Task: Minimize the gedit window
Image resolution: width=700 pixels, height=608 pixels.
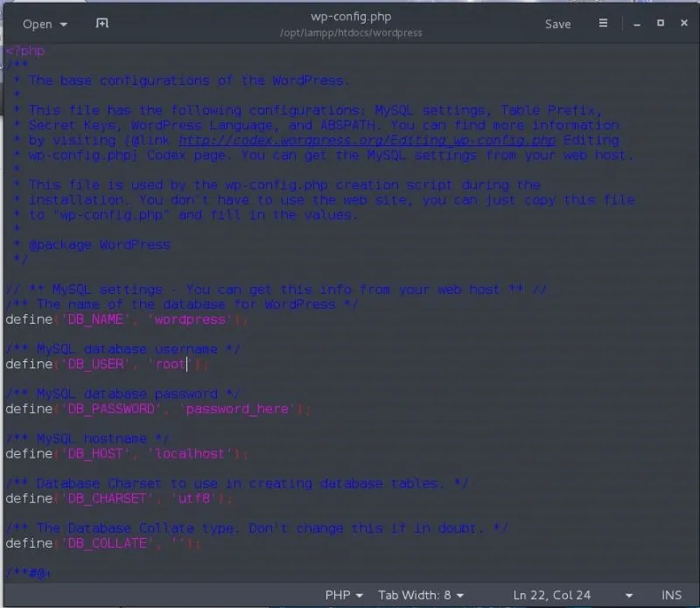Action: 637,24
